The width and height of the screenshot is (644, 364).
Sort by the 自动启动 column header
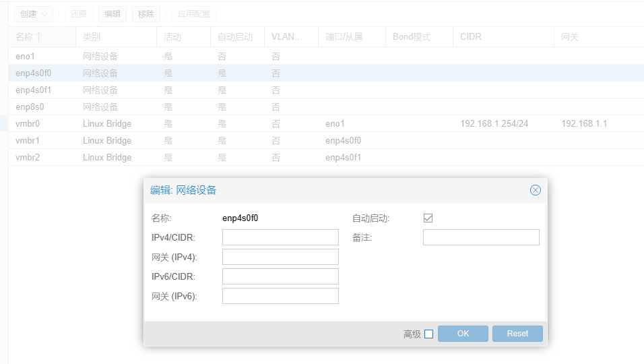(x=237, y=37)
